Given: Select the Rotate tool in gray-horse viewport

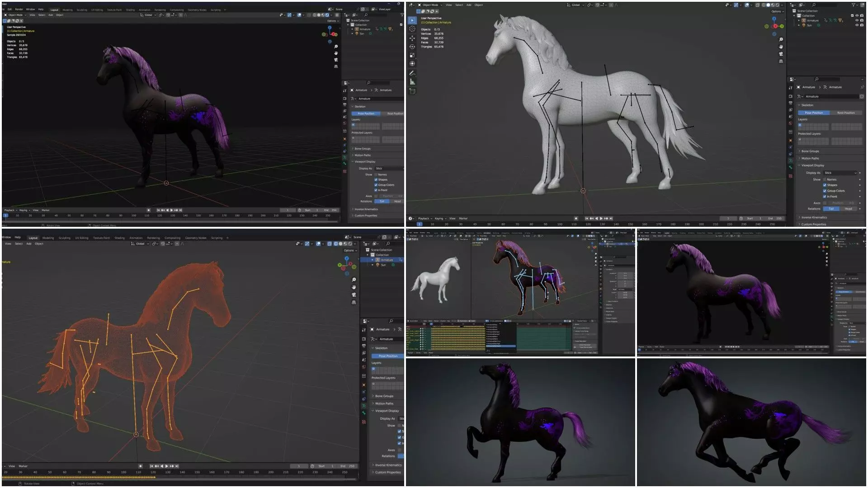Looking at the screenshot, I should (x=412, y=47).
